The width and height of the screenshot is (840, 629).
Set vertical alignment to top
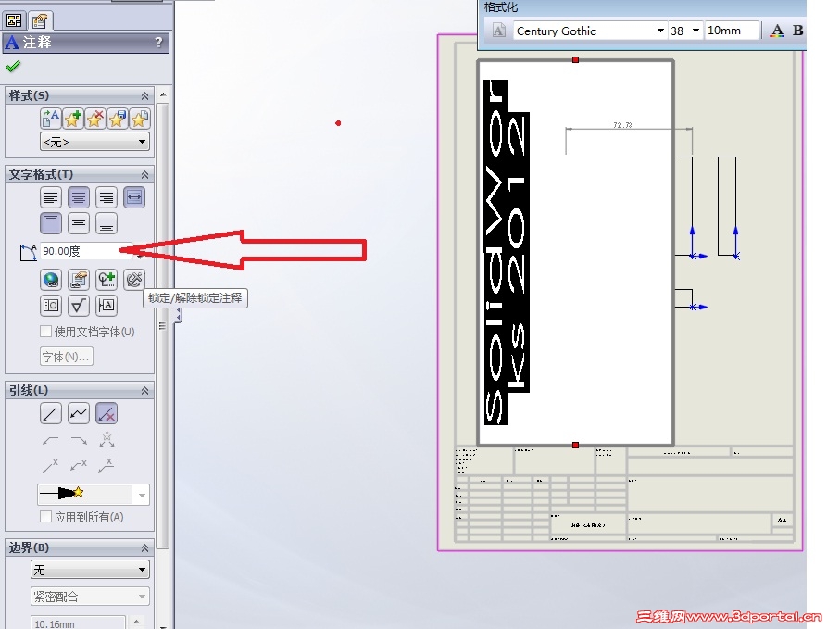click(x=51, y=223)
